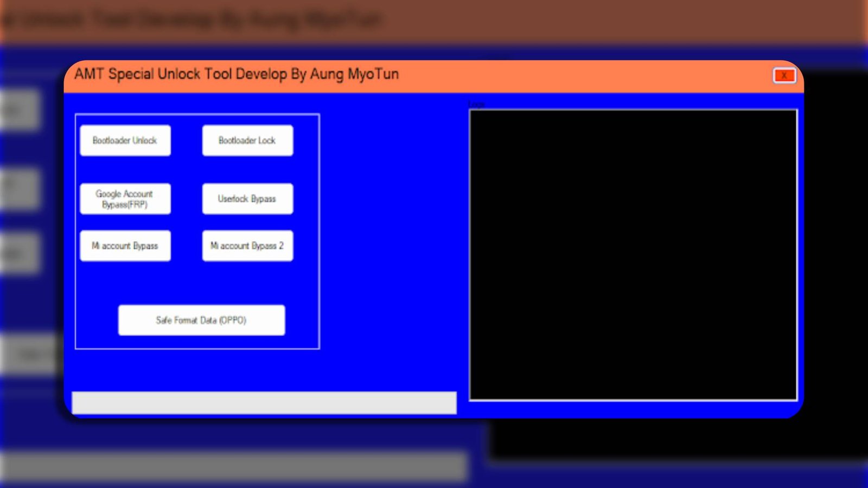The height and width of the screenshot is (488, 868).
Task: Run the Userlock Bypass operation
Action: [247, 198]
